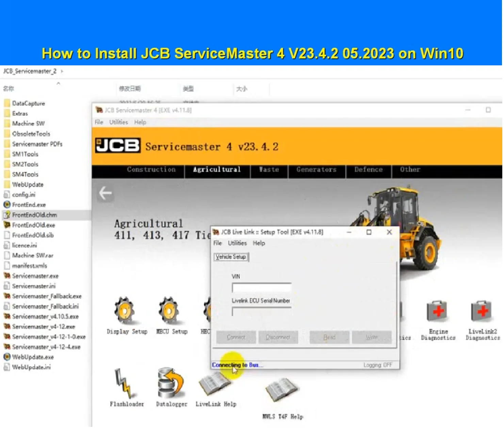Sort by the name column header
504x434 pixels.
click(9, 89)
